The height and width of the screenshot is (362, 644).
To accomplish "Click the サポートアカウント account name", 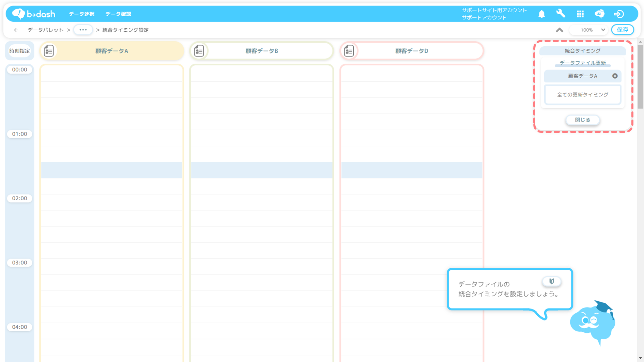I will [x=484, y=18].
